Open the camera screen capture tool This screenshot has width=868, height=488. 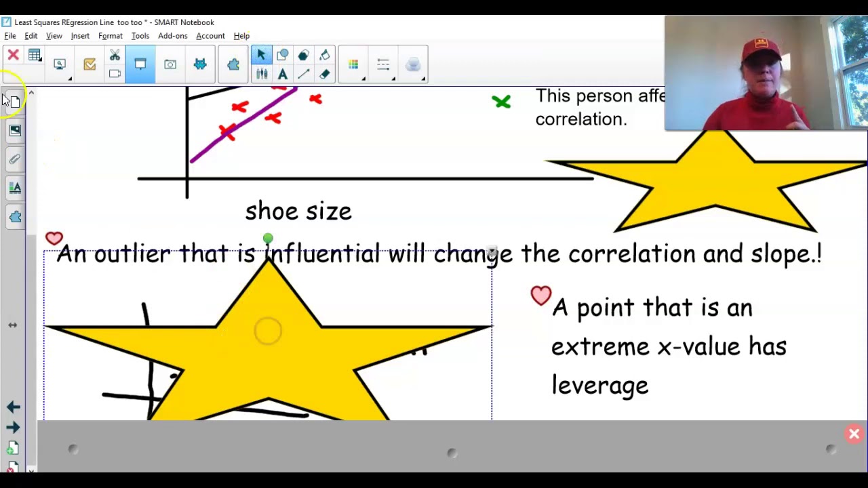click(x=170, y=64)
